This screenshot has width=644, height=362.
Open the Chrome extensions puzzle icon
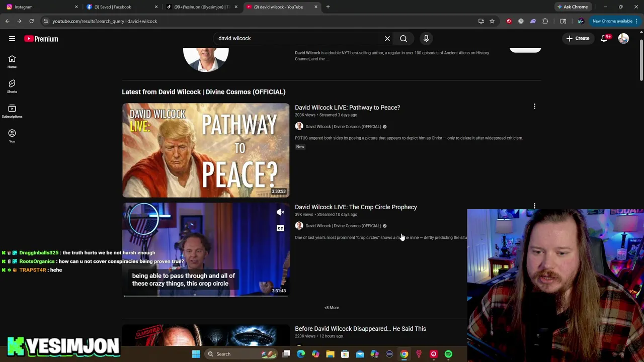tap(545, 21)
